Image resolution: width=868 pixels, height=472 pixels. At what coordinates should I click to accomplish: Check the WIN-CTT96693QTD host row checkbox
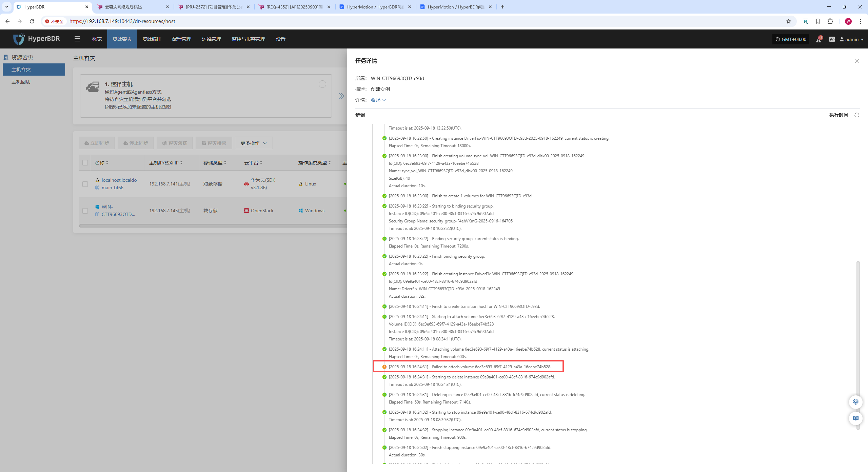tap(85, 211)
